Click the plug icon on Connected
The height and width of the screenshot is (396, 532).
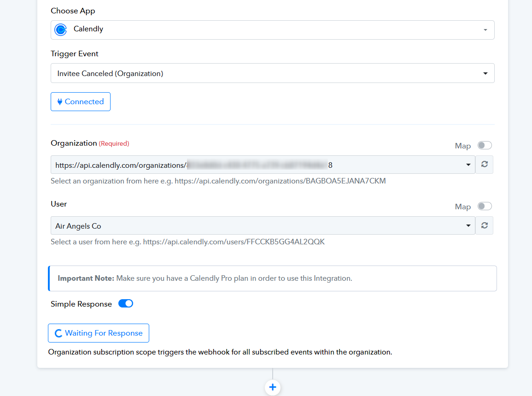[59, 102]
